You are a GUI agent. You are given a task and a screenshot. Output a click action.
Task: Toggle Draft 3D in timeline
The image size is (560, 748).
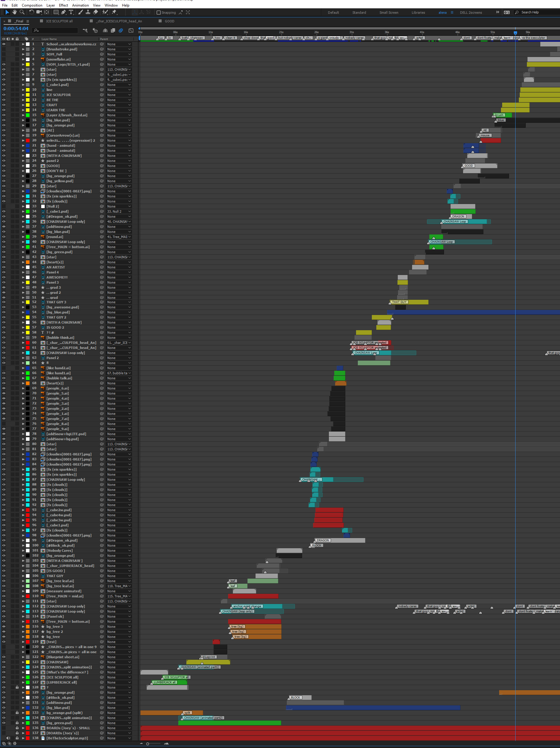tap(95, 30)
